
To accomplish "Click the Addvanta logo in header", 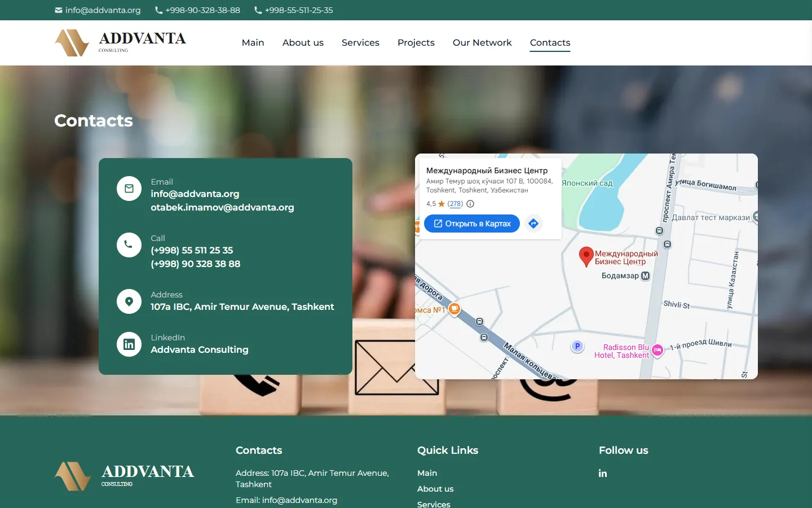I will [x=120, y=43].
